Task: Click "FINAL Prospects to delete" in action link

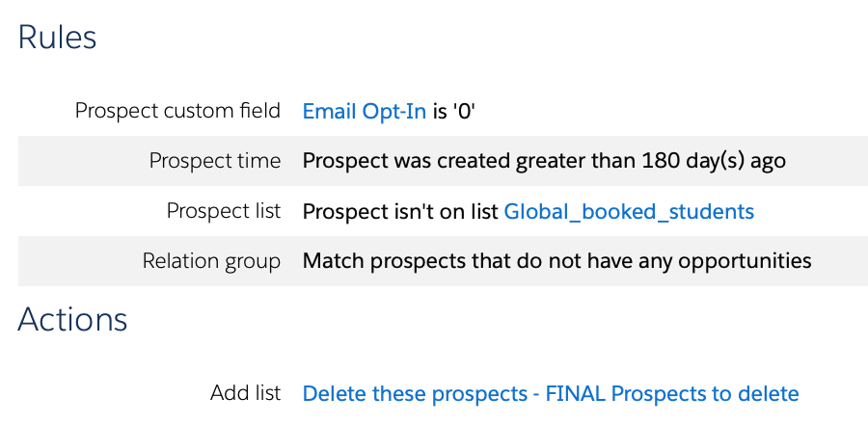Action: click(671, 393)
